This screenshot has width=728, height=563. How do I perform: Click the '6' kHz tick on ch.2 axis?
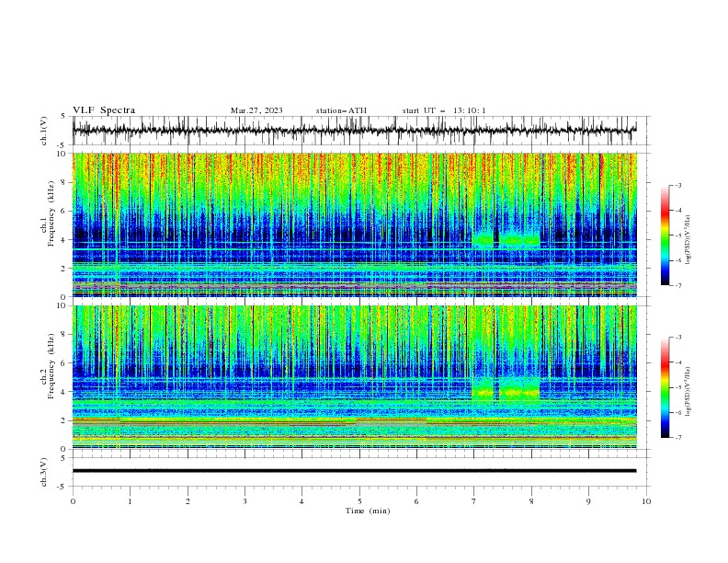click(x=64, y=363)
